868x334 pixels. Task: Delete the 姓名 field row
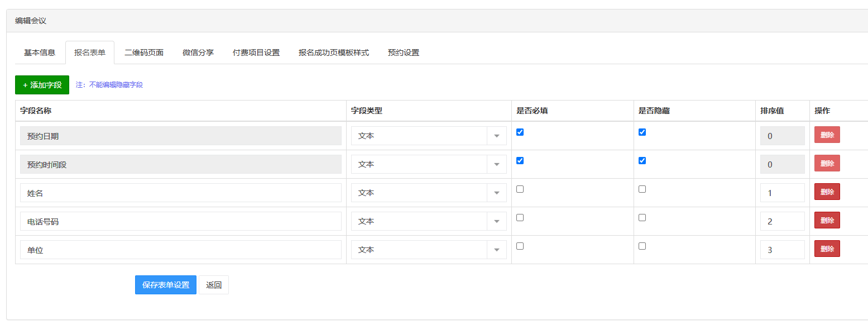click(x=827, y=192)
